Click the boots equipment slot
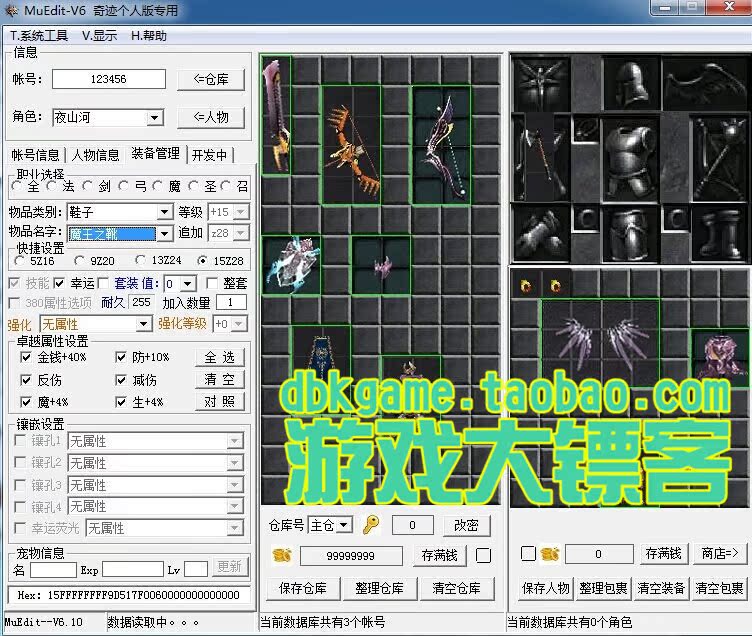The height and width of the screenshot is (636, 752). pos(719,234)
